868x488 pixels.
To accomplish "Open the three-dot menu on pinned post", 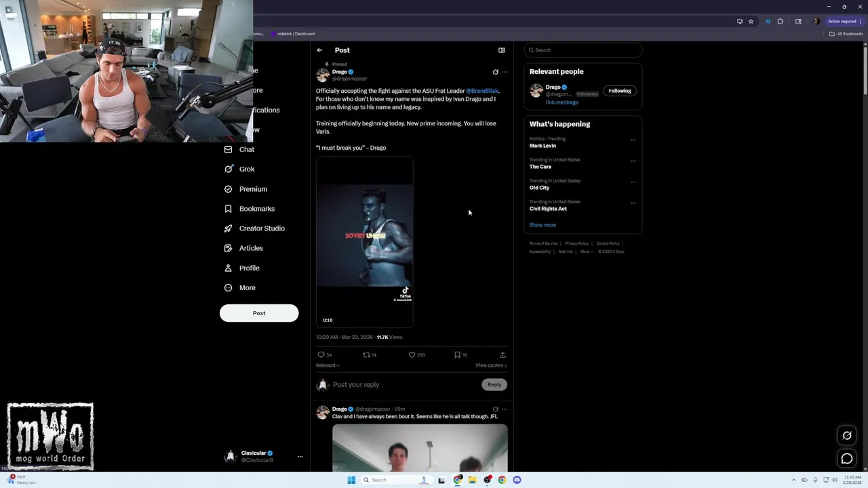I will pyautogui.click(x=505, y=72).
